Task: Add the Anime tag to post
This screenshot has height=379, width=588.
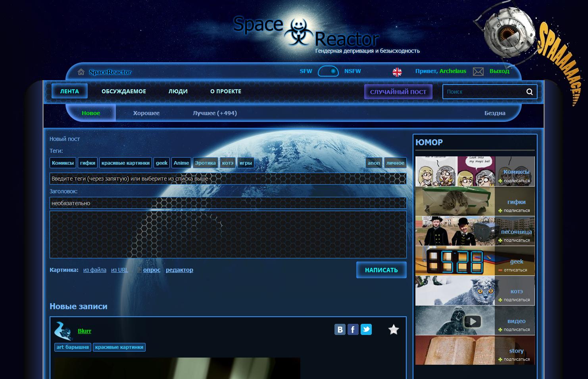Action: (181, 163)
